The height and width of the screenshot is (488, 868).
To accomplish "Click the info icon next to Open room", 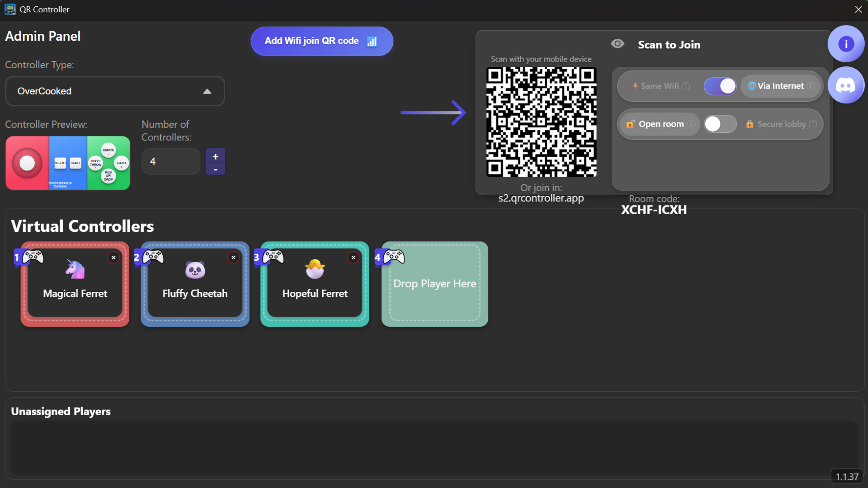I will coord(691,124).
